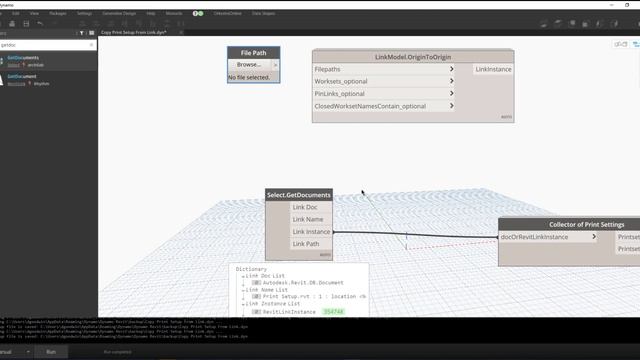Click the fourth icon in the right toolbar group
Image resolution: width=640 pixels, height=360 pixels.
(x=585, y=24)
